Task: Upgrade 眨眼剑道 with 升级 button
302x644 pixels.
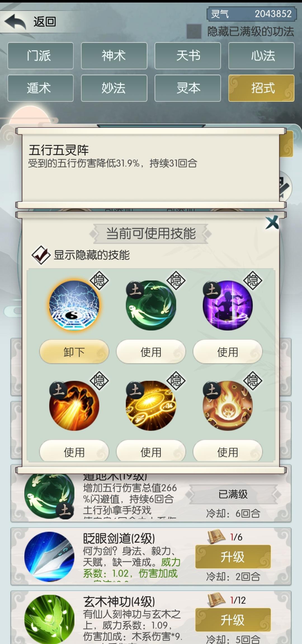Action: pos(233,557)
